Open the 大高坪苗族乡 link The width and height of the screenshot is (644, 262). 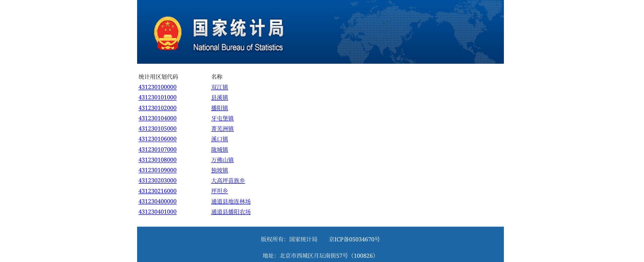(228, 181)
